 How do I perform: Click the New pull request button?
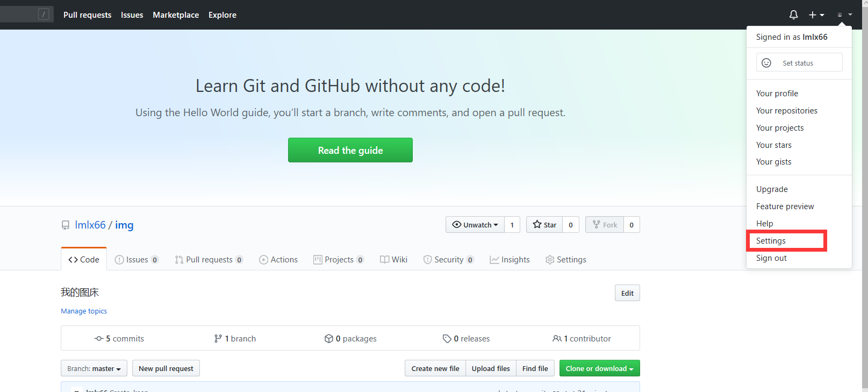(166, 368)
